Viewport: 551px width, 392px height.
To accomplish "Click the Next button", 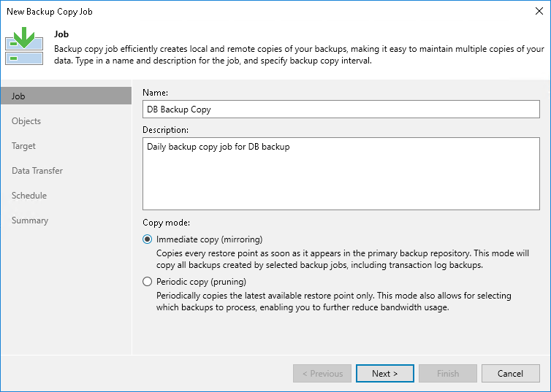I will click(385, 374).
